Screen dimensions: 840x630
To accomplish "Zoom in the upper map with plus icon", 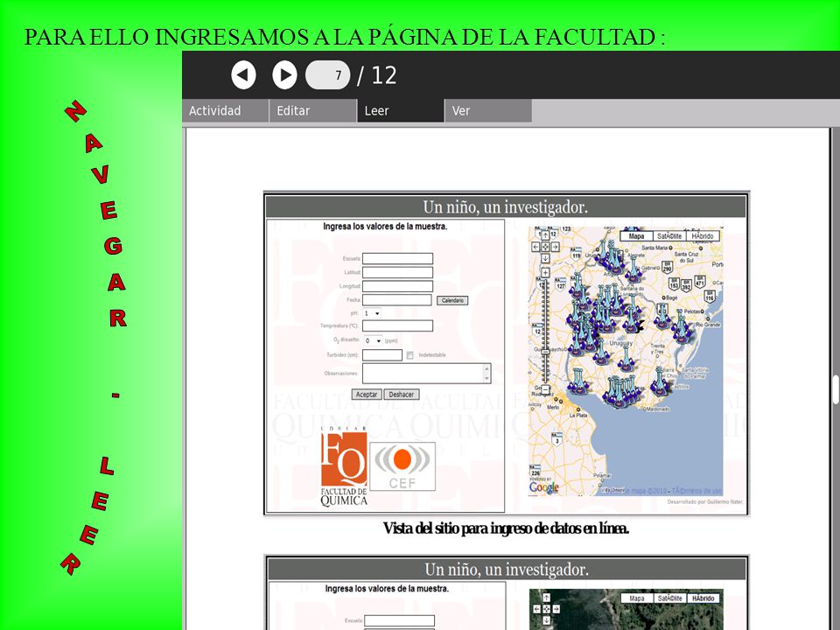I will [545, 272].
